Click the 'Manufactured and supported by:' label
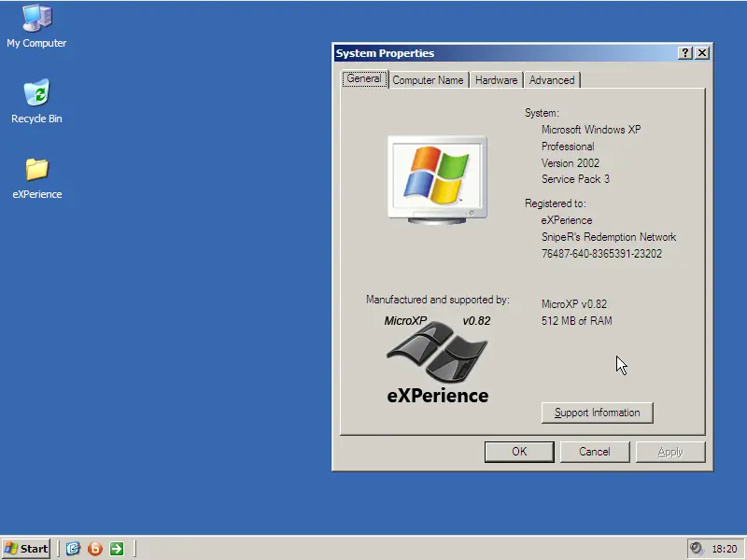 pos(437,300)
